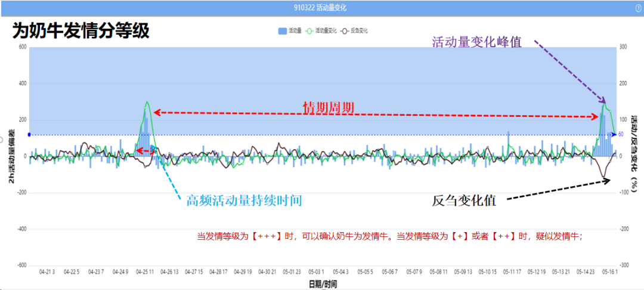The image size is (644, 290).
Task: Click x-axis label 05-01 23
Action: 292,272
